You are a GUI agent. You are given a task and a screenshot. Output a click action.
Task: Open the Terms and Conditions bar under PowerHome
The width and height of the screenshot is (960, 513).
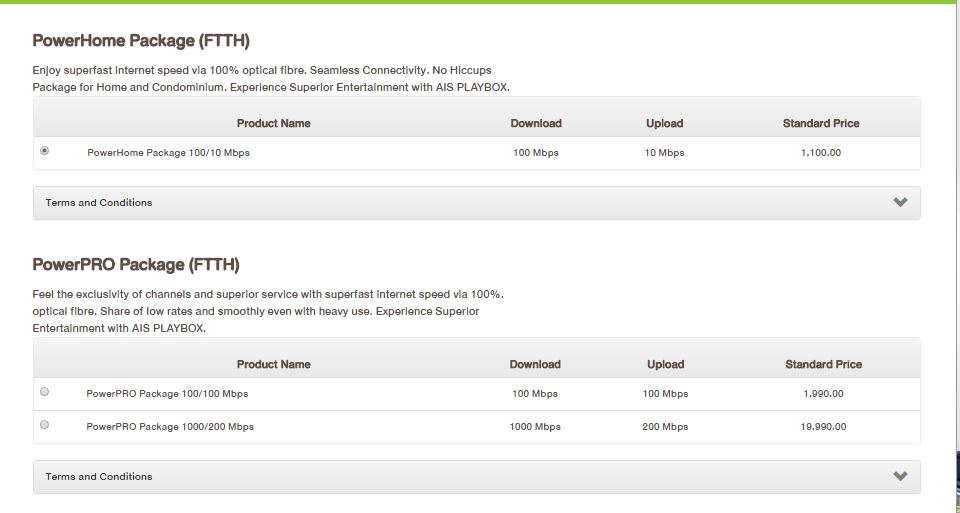[476, 203]
